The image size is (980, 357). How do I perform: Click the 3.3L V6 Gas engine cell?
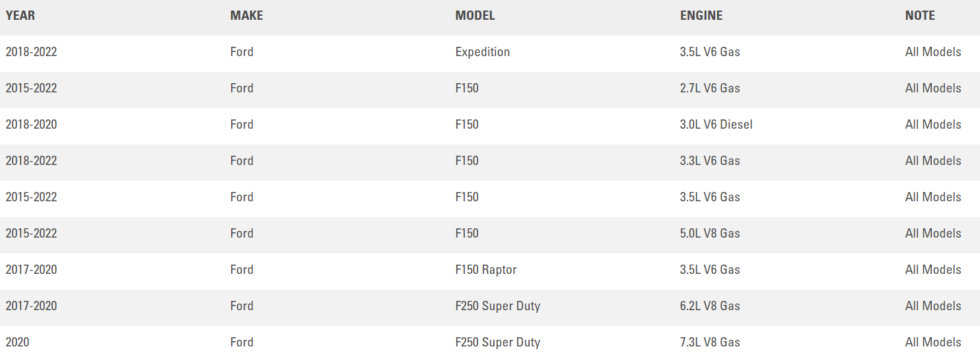(710, 161)
